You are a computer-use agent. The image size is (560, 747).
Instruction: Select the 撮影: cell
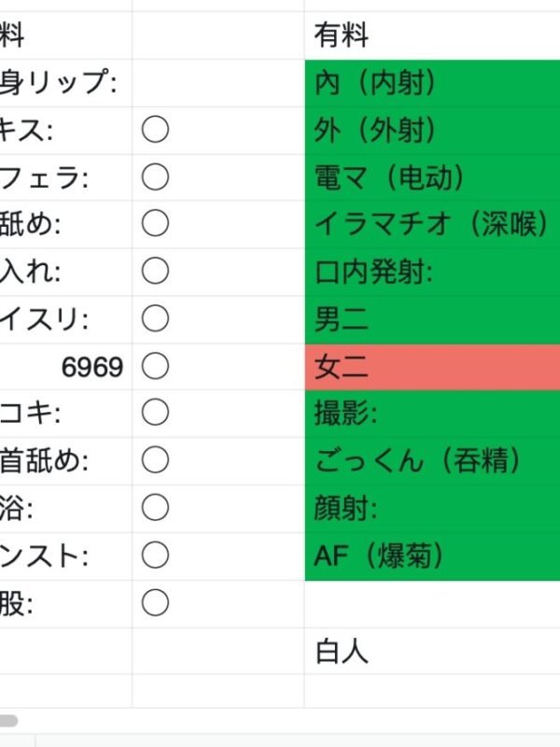pyautogui.click(x=431, y=414)
